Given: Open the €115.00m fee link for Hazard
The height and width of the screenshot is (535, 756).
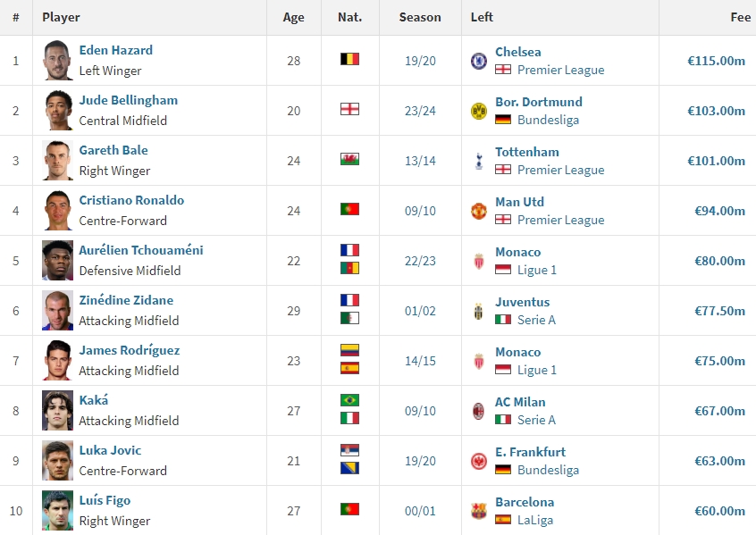Looking at the screenshot, I should (x=716, y=61).
